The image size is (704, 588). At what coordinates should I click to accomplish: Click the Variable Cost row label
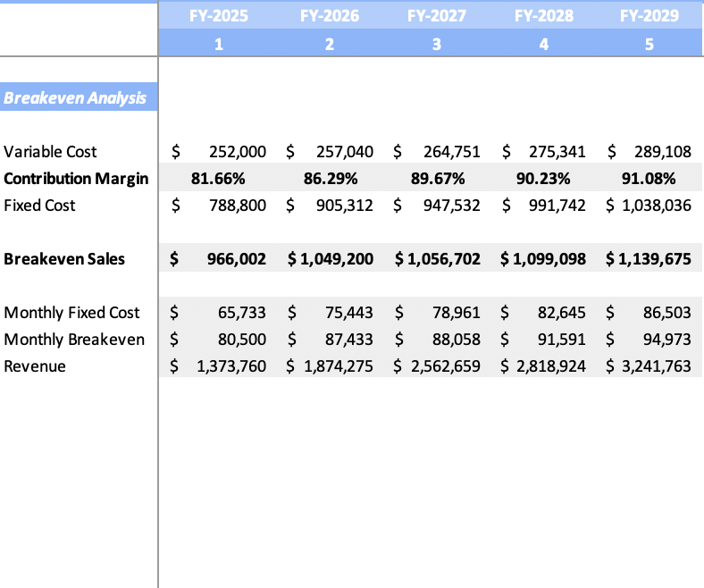click(50, 152)
